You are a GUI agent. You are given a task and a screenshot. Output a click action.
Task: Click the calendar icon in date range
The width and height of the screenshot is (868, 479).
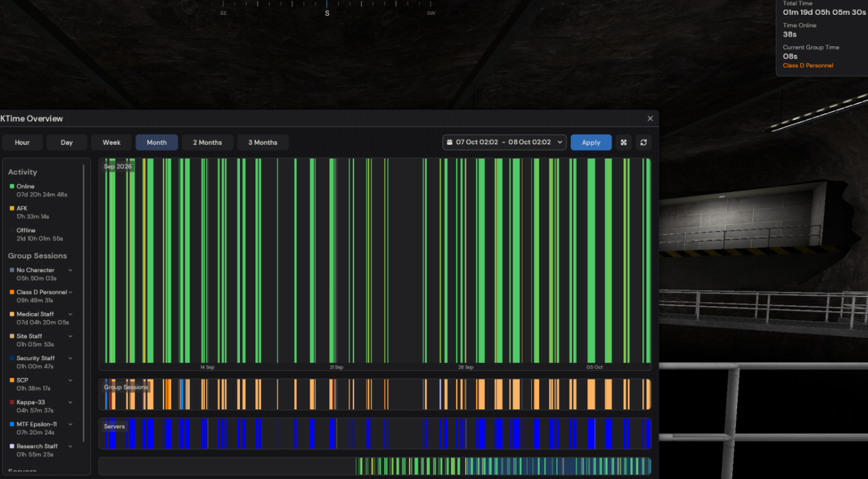click(450, 142)
